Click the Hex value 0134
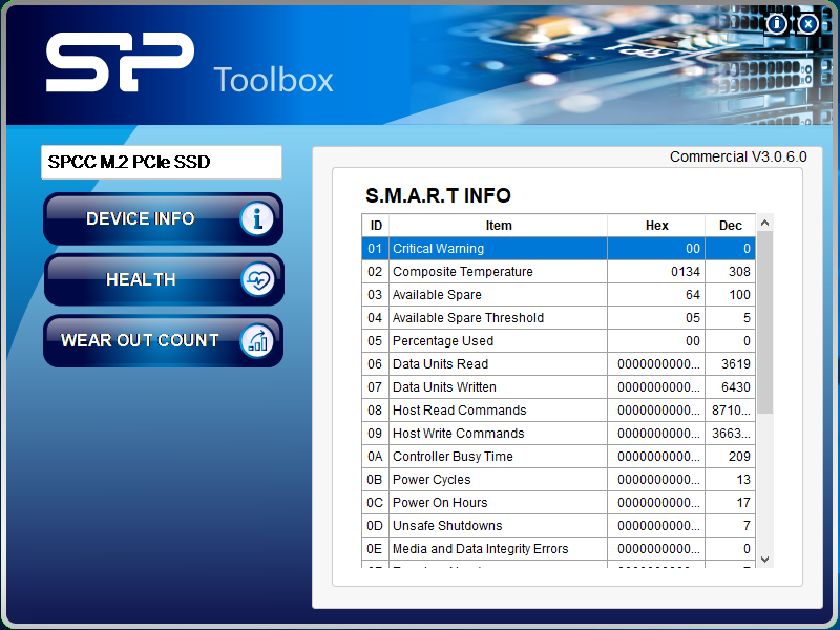 coord(685,271)
